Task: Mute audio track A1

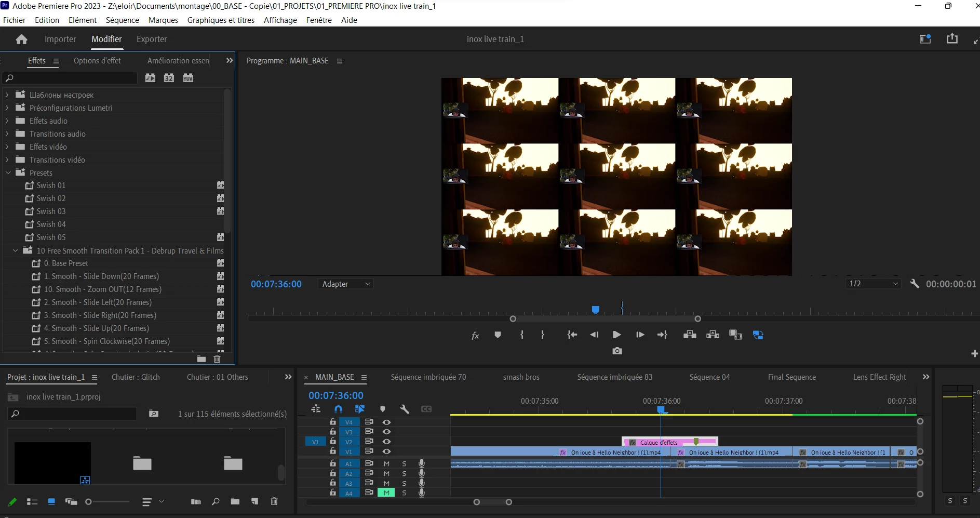Action: (386, 463)
